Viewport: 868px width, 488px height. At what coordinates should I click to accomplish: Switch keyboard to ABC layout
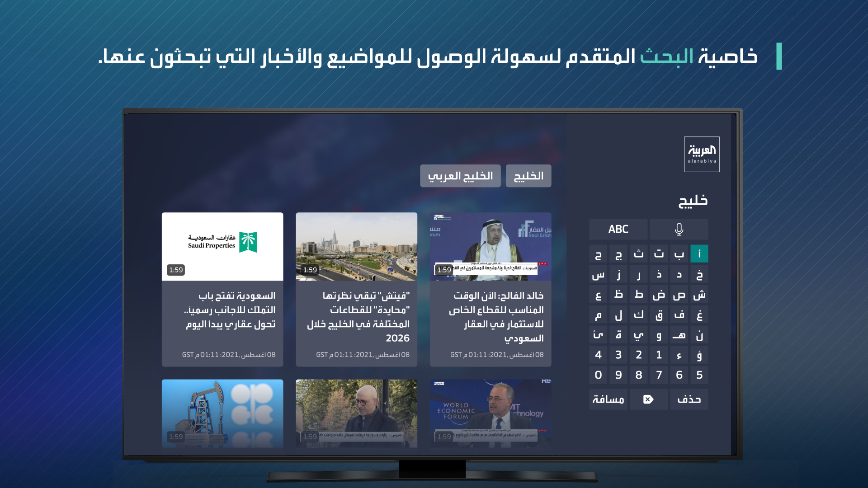[618, 229]
